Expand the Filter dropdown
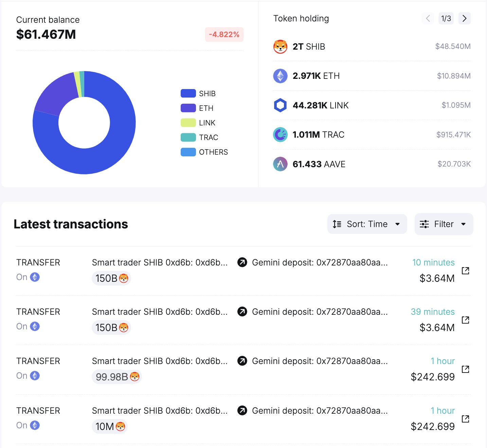Image resolution: width=487 pixels, height=448 pixels. pyautogui.click(x=444, y=224)
